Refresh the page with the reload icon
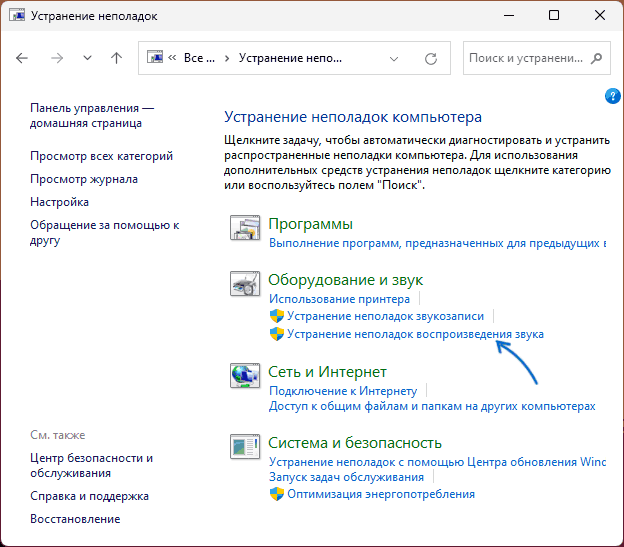The width and height of the screenshot is (624, 547). (x=431, y=59)
